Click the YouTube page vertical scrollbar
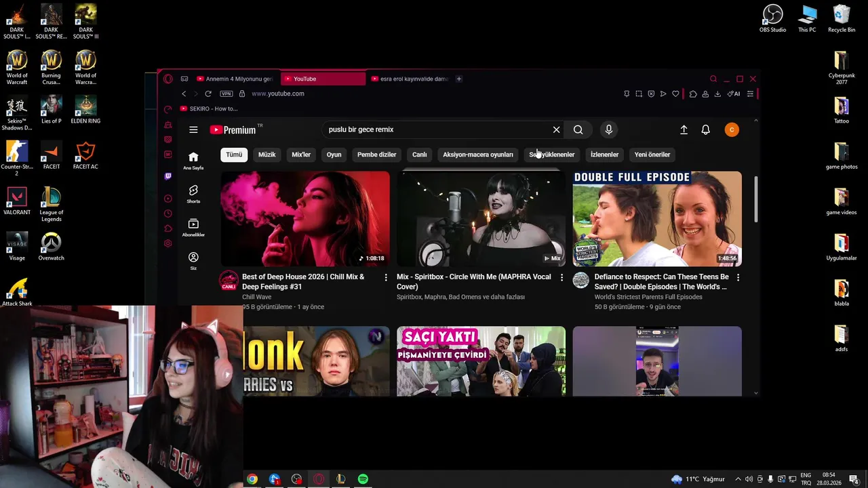The width and height of the screenshot is (868, 488). (x=755, y=198)
